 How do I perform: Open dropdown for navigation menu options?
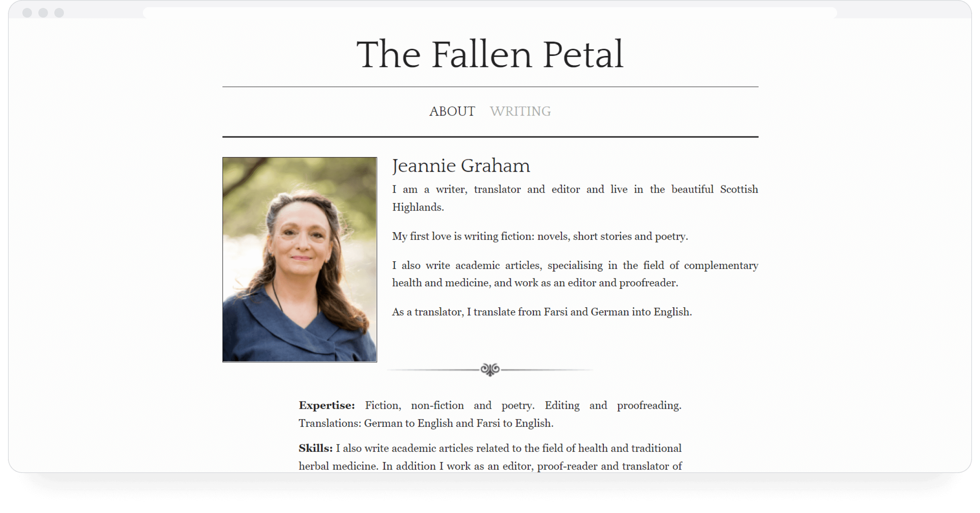click(x=522, y=111)
